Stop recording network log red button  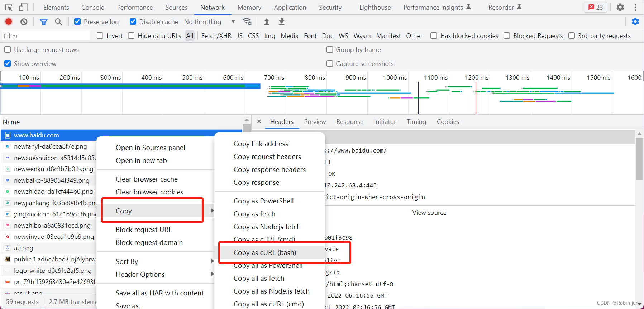click(x=9, y=22)
